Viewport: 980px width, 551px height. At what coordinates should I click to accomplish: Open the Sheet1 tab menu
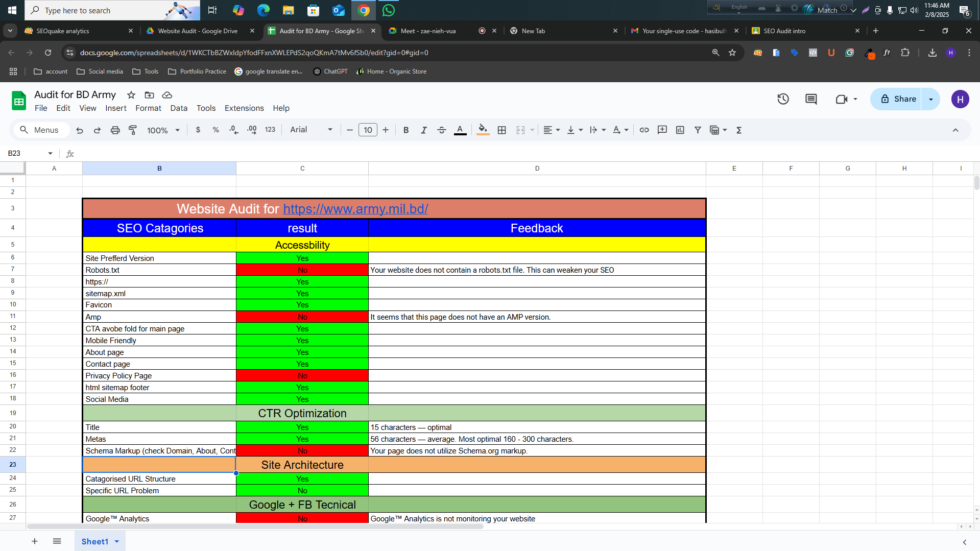116,541
